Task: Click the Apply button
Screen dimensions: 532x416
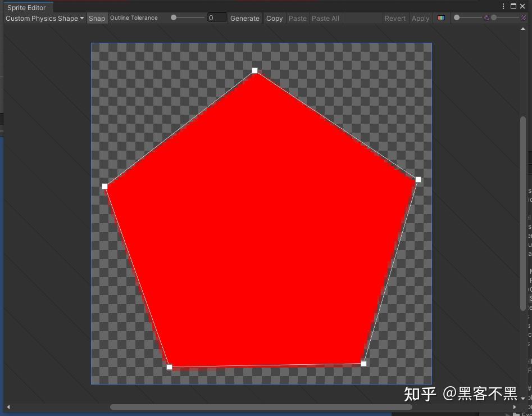Action: click(x=420, y=19)
